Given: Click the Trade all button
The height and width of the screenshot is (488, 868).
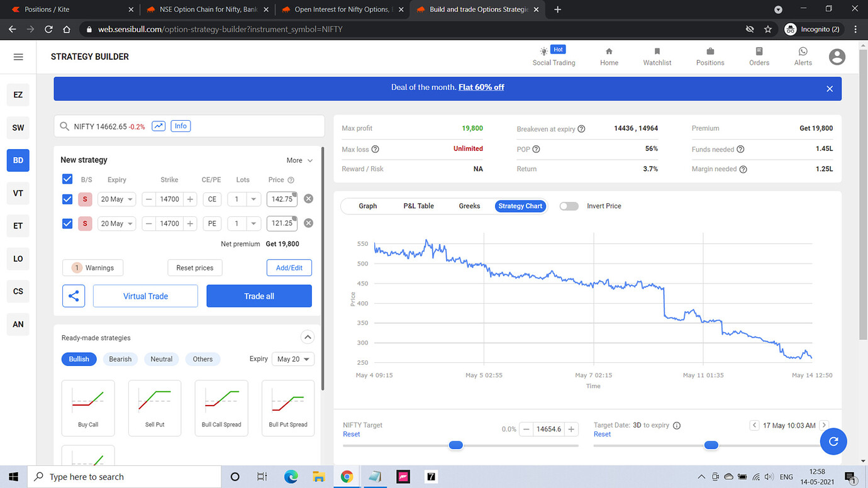Looking at the screenshot, I should pos(259,296).
